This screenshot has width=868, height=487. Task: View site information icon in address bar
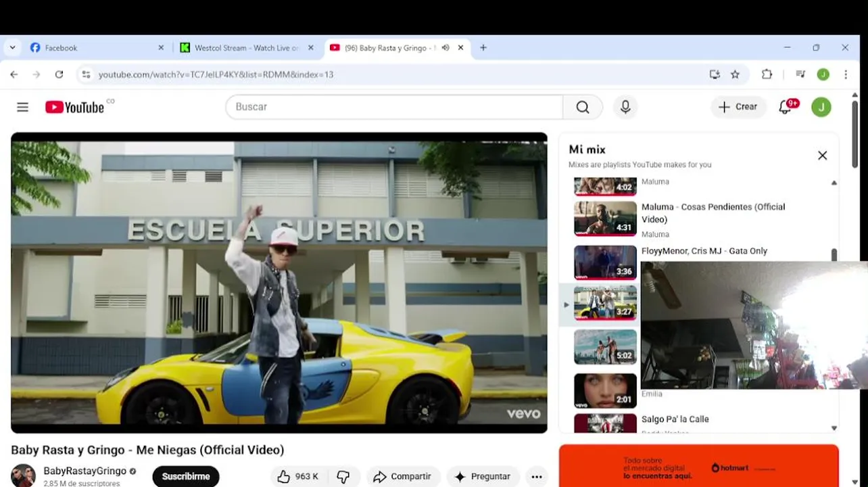coord(86,74)
